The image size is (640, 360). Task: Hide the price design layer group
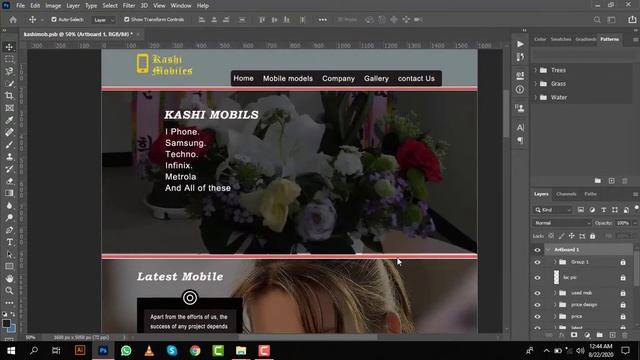coord(538,305)
